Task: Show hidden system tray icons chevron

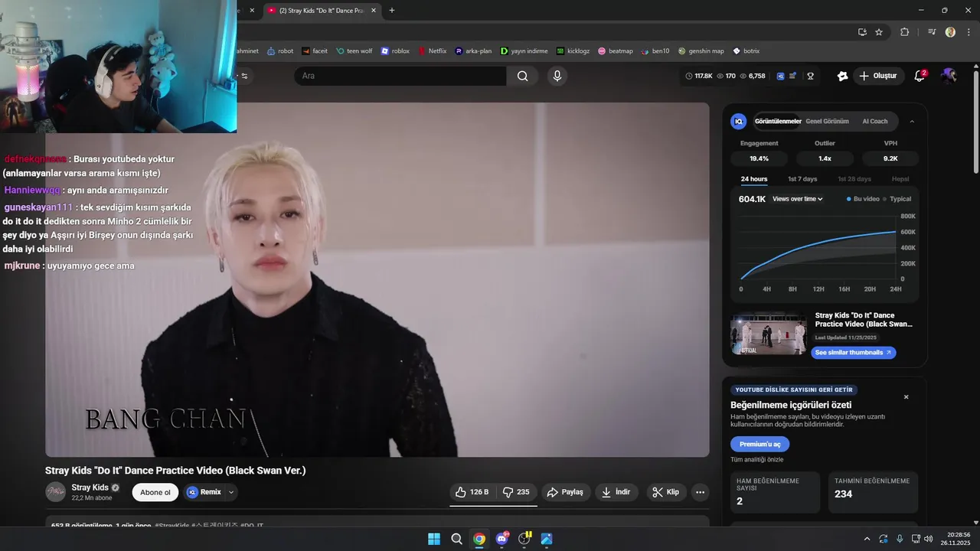Action: click(x=867, y=539)
